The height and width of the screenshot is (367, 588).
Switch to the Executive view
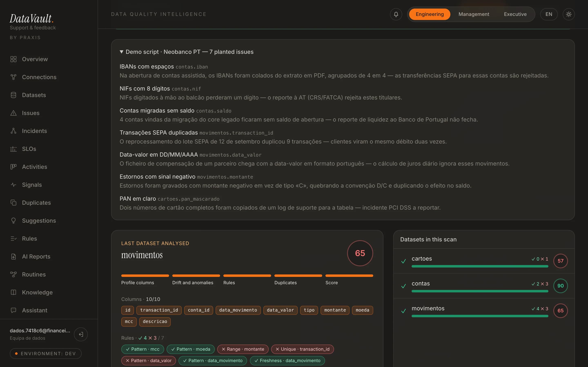pyautogui.click(x=515, y=14)
